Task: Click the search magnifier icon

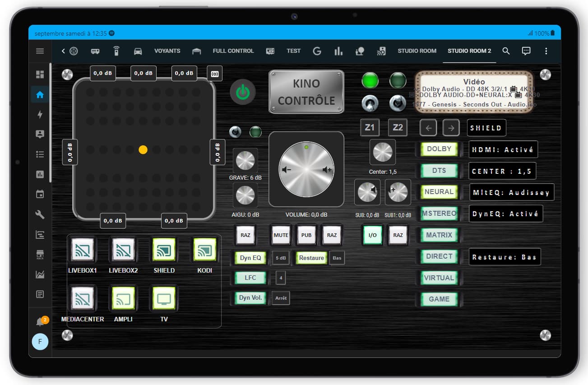Action: click(506, 51)
